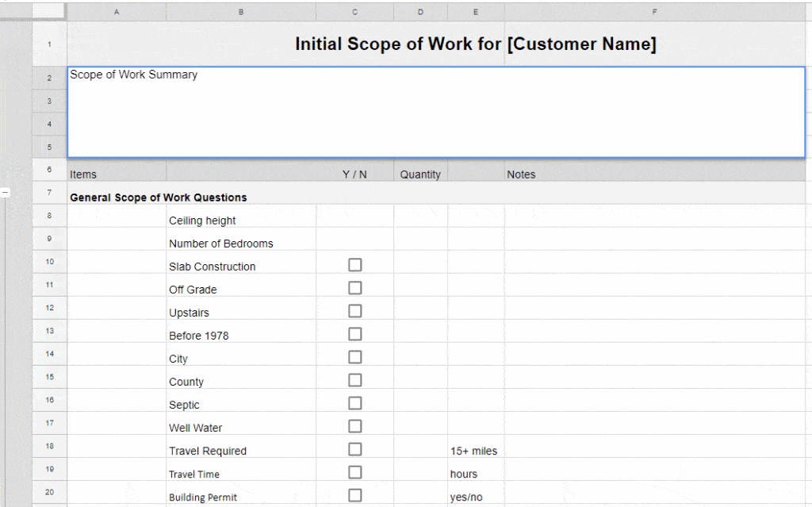Mark the Septic checkbox
This screenshot has height=507, width=812.
(354, 403)
